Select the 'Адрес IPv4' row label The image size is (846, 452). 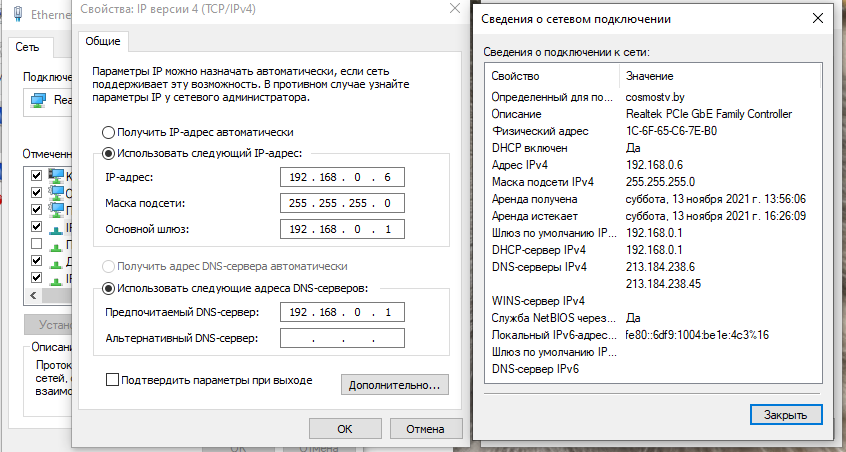520,165
